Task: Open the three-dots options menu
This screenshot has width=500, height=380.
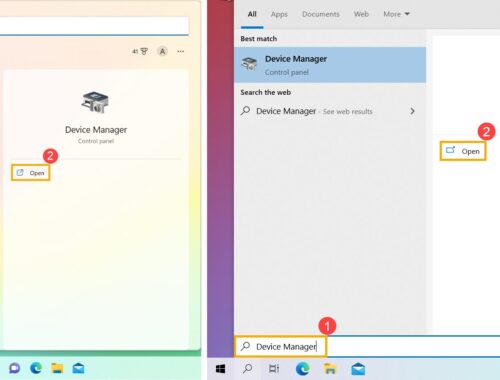Action: click(181, 51)
